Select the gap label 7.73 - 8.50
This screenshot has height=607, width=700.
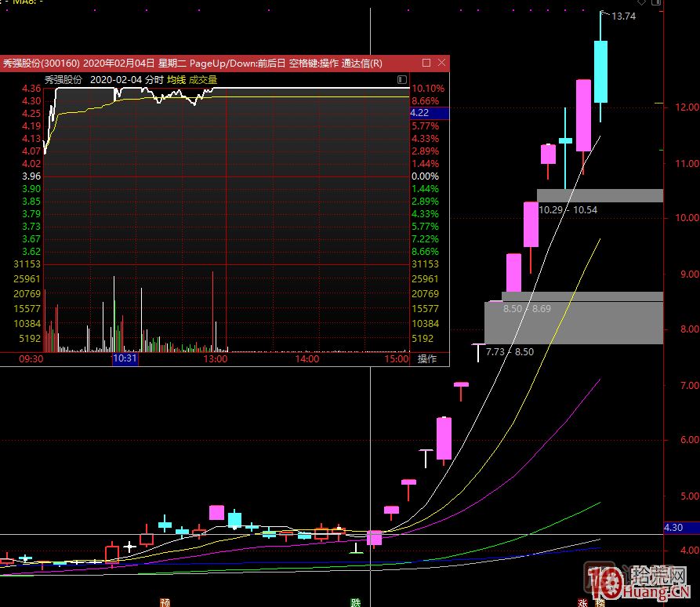tap(510, 352)
